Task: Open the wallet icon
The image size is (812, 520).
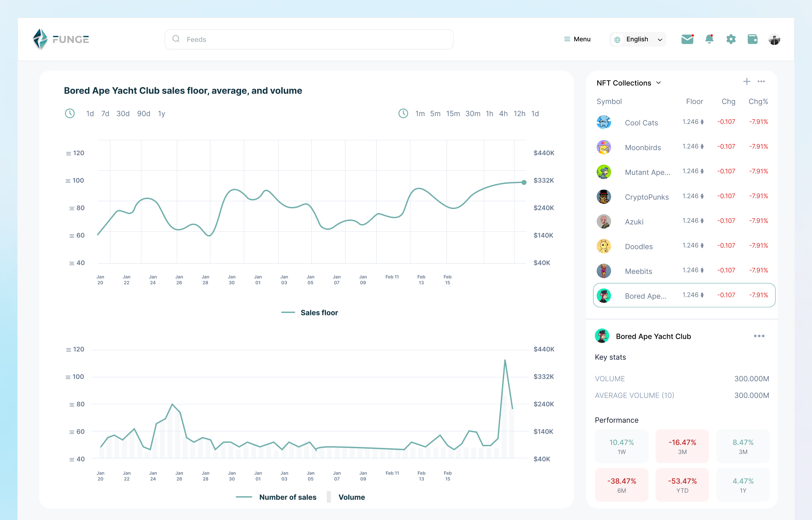Action: click(x=753, y=39)
